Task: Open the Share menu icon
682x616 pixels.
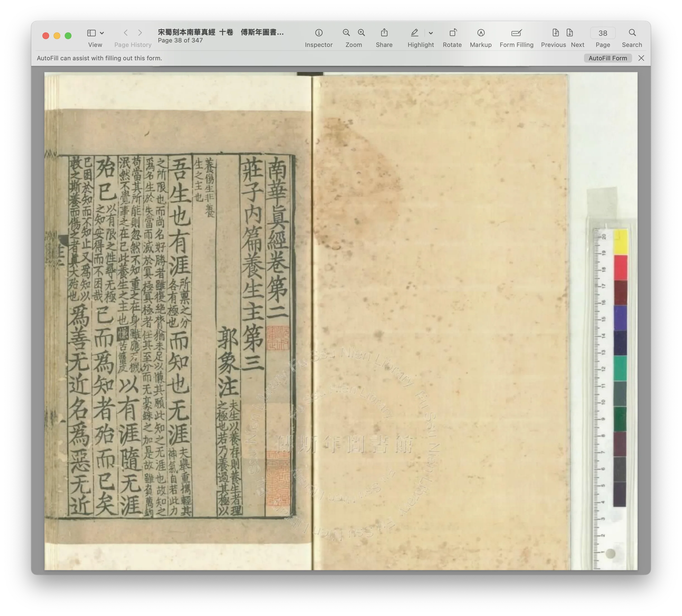Action: pyautogui.click(x=384, y=33)
